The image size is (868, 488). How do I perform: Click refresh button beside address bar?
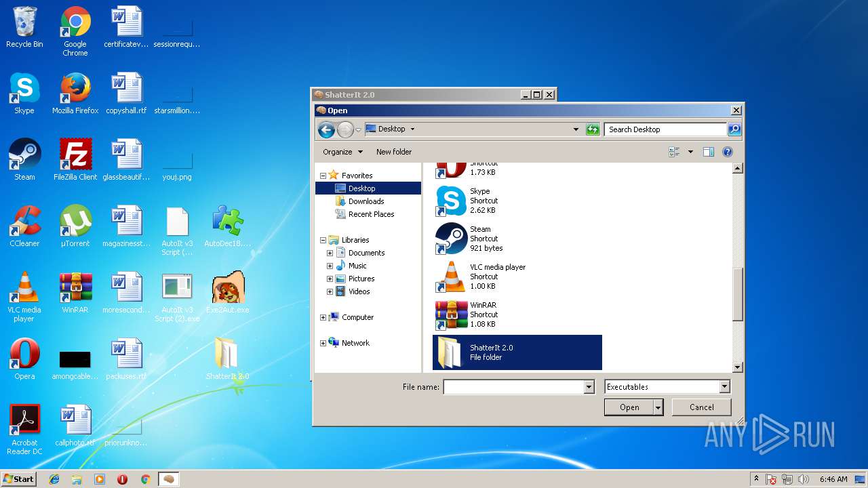(593, 129)
